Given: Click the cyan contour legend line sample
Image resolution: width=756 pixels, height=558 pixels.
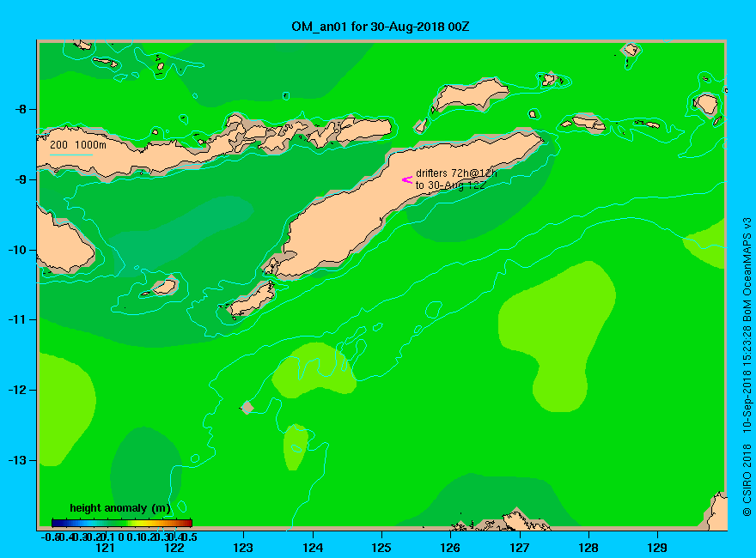Looking at the screenshot, I should tap(71, 155).
